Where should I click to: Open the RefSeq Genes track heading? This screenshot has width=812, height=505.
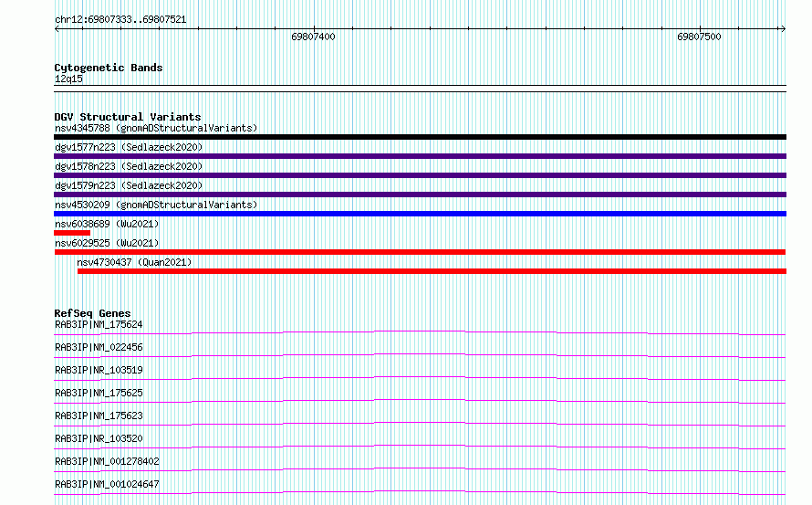tap(92, 313)
